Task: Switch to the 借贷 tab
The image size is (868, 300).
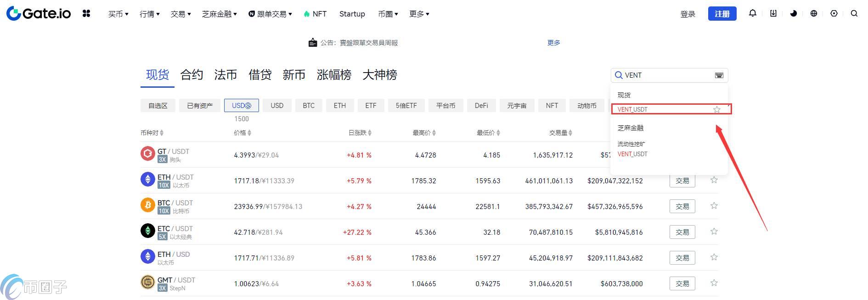Action: click(260, 75)
